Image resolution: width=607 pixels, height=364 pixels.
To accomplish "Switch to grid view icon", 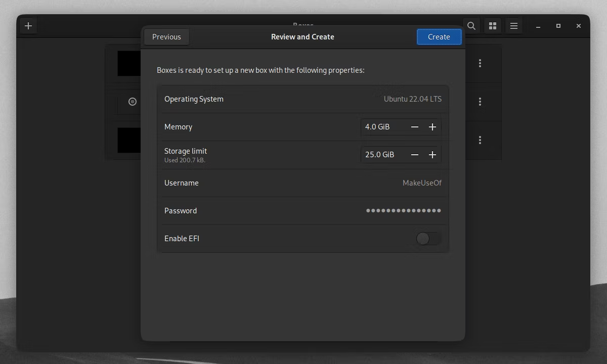I will pyautogui.click(x=493, y=26).
